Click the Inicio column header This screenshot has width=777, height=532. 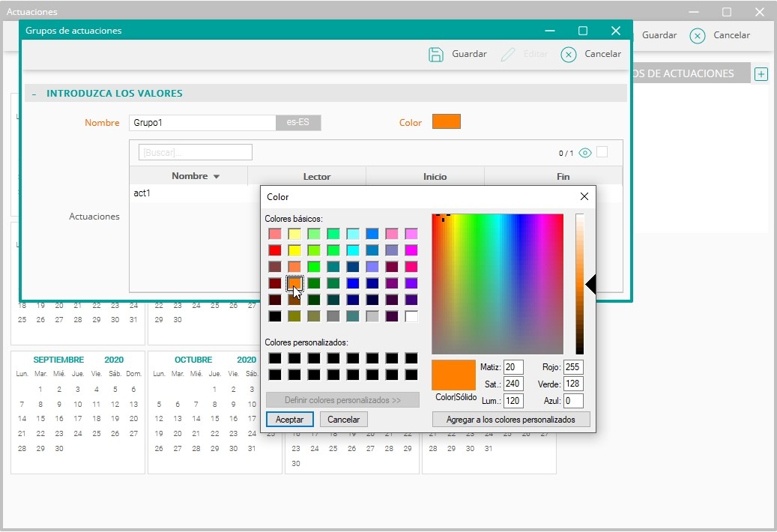435,176
